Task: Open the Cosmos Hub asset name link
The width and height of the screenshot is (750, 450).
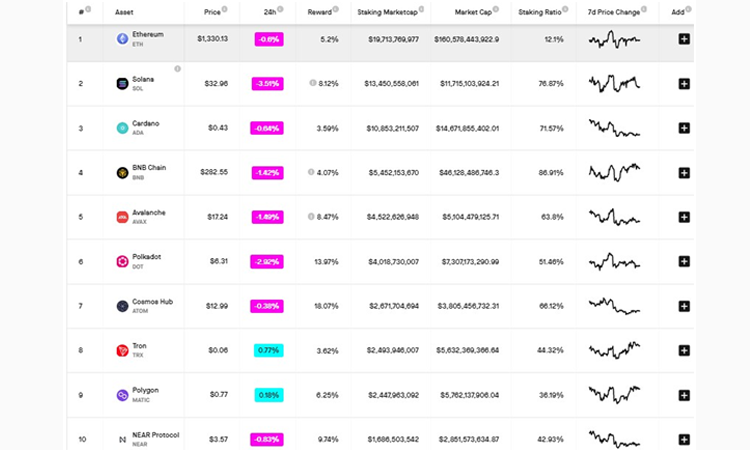Action: [x=152, y=302]
